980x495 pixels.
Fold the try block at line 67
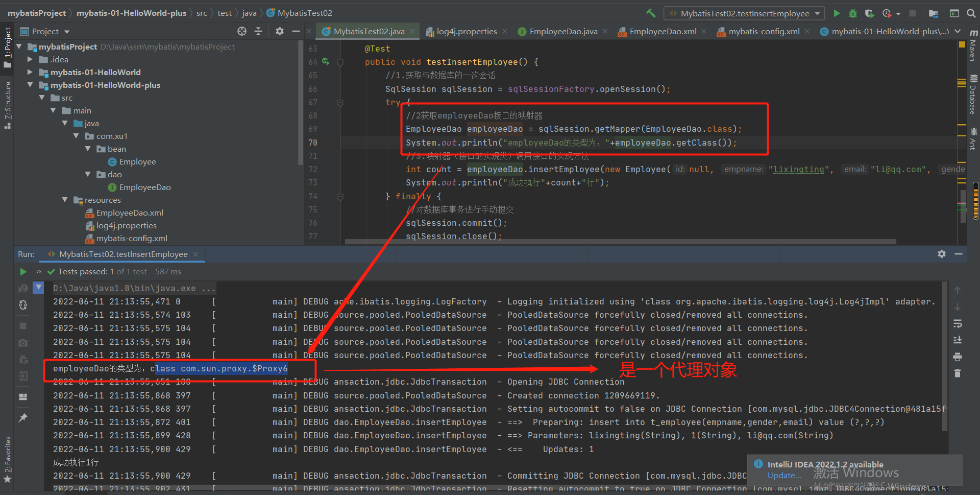pos(340,102)
